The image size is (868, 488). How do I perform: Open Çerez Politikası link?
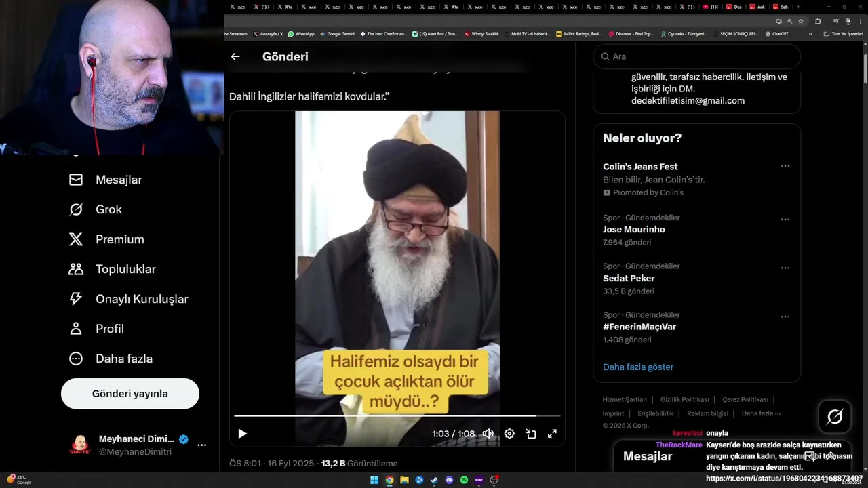pyautogui.click(x=745, y=399)
